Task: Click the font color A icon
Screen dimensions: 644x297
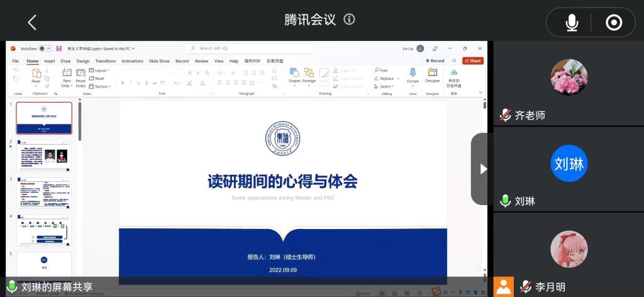Action: coord(202,83)
